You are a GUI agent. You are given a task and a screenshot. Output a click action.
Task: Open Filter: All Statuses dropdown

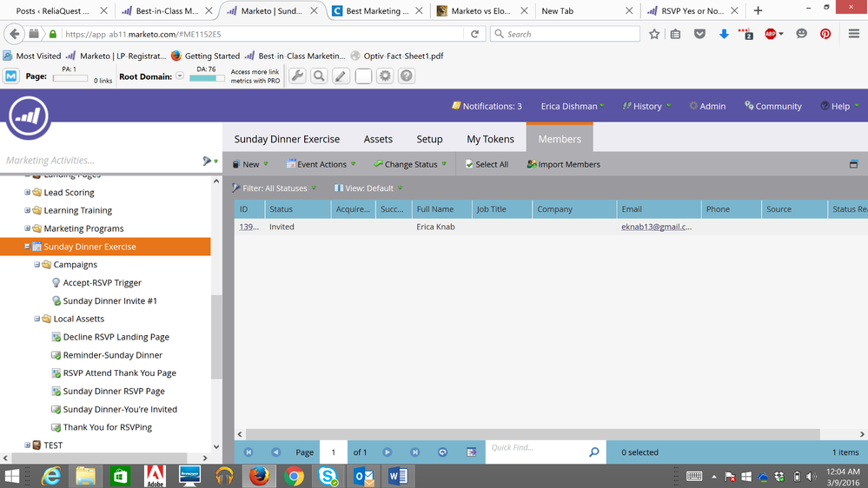(274, 188)
